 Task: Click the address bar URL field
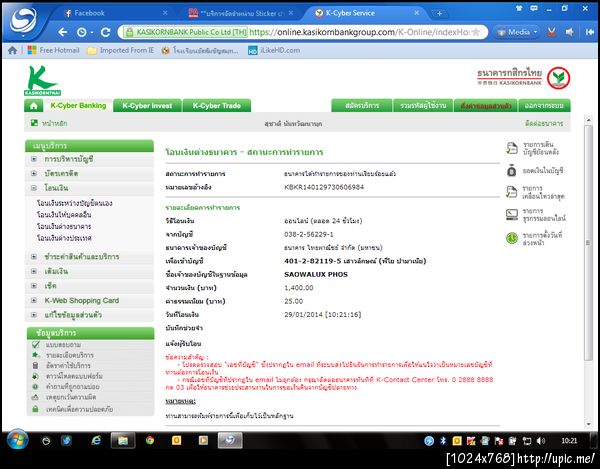pos(302,32)
